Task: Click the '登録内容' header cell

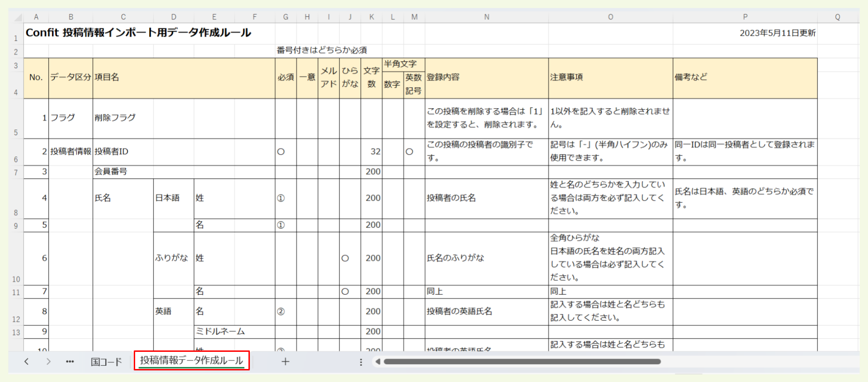Action: click(487, 78)
